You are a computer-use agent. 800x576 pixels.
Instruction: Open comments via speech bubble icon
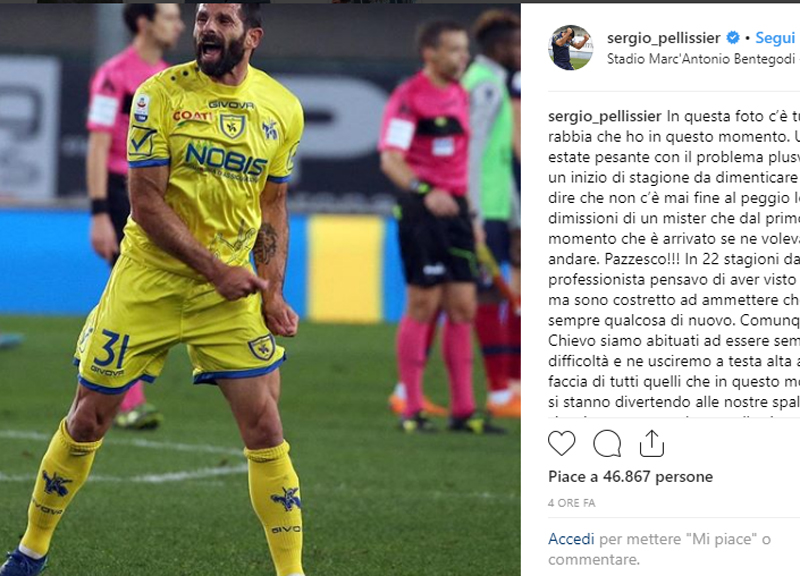pos(607,443)
